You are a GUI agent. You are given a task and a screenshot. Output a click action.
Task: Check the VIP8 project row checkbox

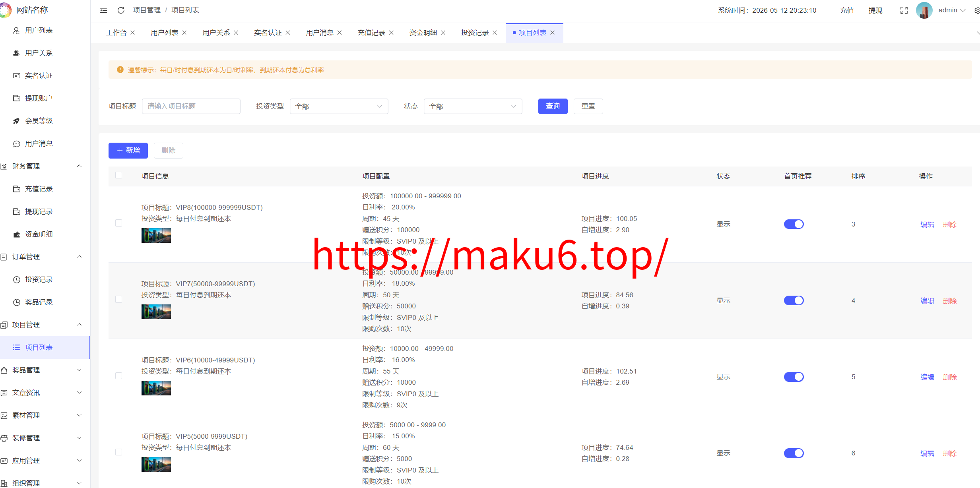click(118, 223)
